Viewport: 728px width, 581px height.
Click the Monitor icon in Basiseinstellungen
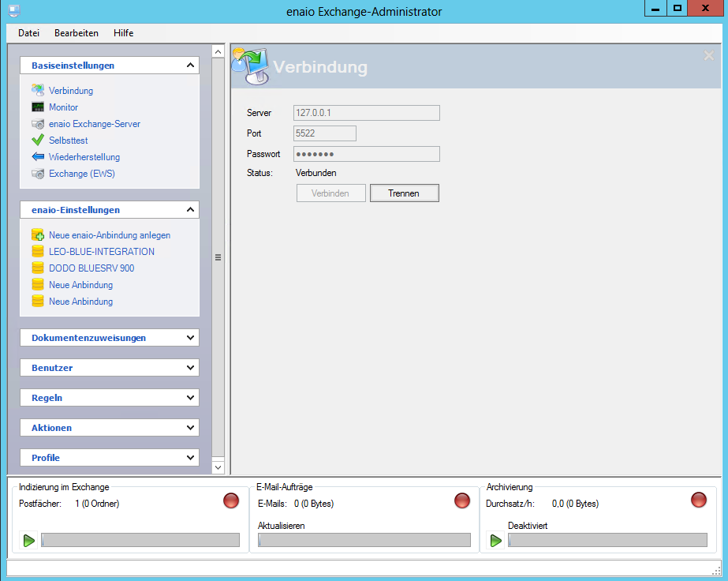(38, 107)
